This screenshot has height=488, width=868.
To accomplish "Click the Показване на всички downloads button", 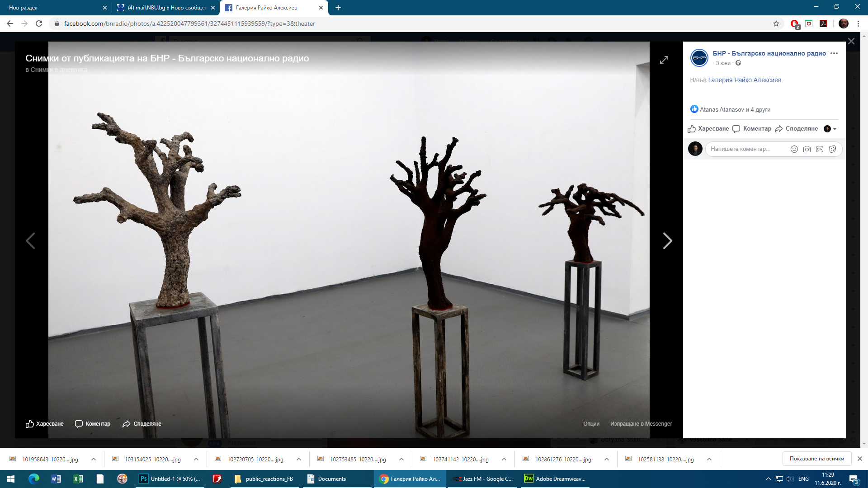I will [817, 459].
